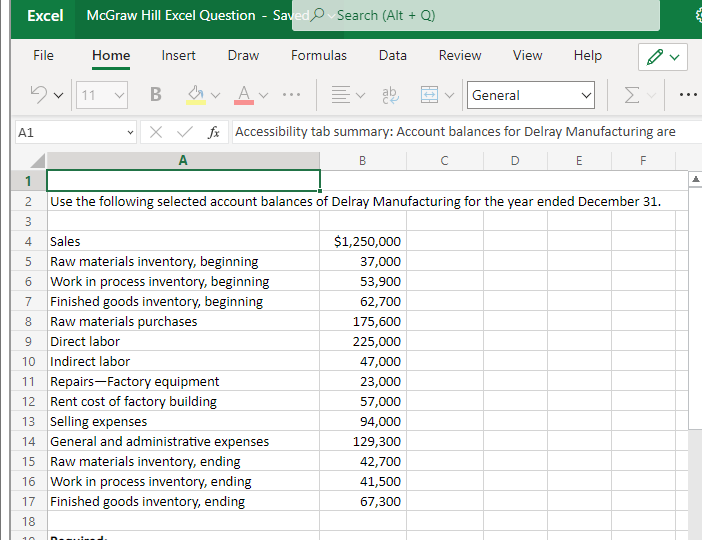702x540 pixels.
Task: Switch to the Review tab
Action: (x=460, y=56)
